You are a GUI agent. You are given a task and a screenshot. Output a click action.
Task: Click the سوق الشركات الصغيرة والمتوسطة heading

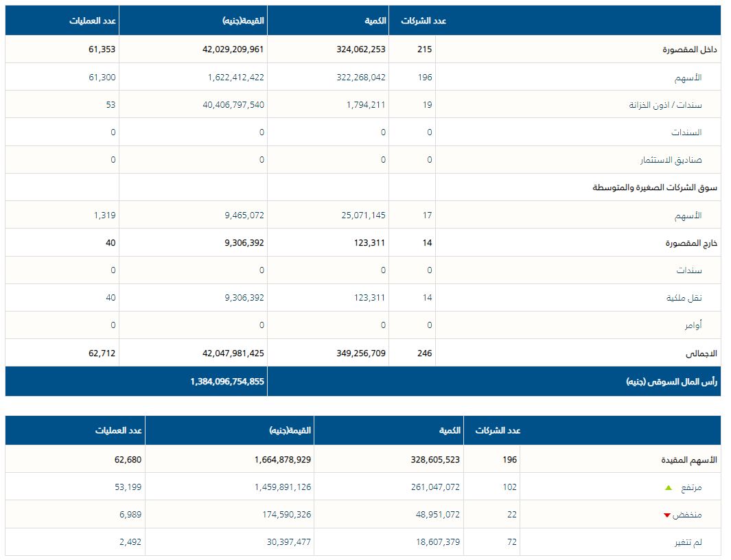tap(655, 187)
